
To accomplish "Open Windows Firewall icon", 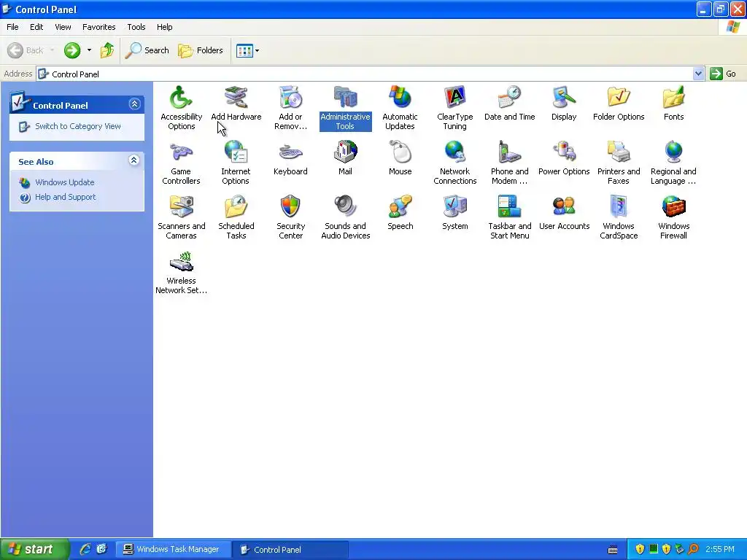I will (x=673, y=207).
